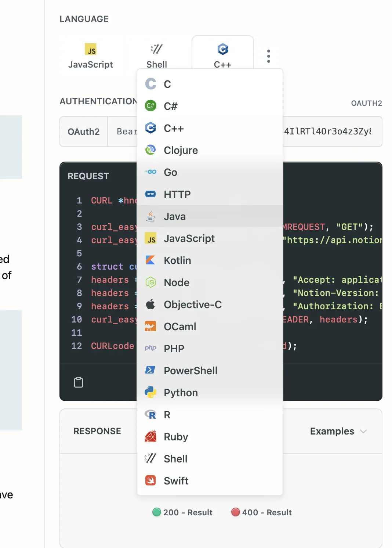392x548 pixels.
Task: Choose C# in the language list
Action: tap(210, 106)
